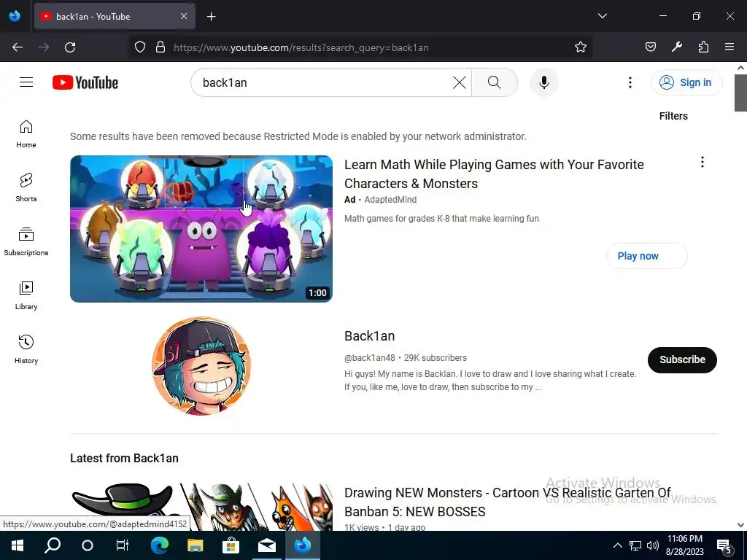Open Task View on the taskbar
Viewport: 747px width, 560px height.
[123, 545]
